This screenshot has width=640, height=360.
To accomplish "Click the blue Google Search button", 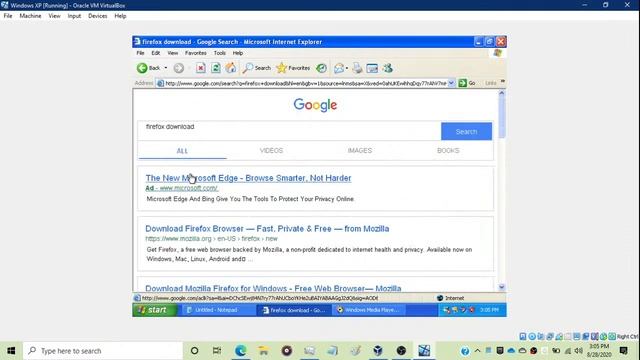I will point(466,131).
